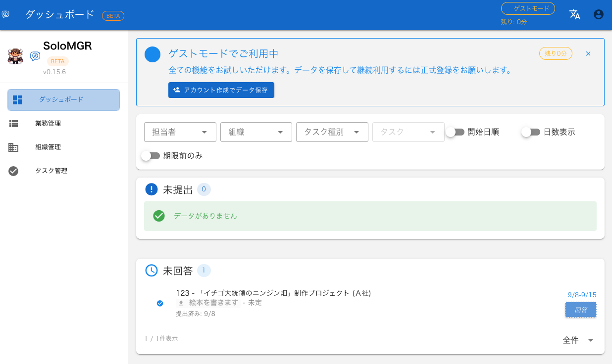Click the アカウント作成でデータ保存 button
Screen dimensions: 612x364
coord(221,90)
